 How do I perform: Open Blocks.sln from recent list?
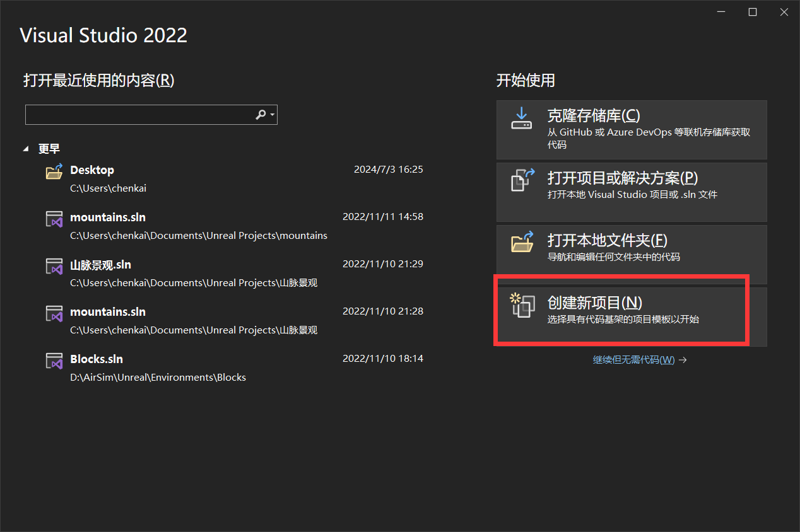point(233,367)
